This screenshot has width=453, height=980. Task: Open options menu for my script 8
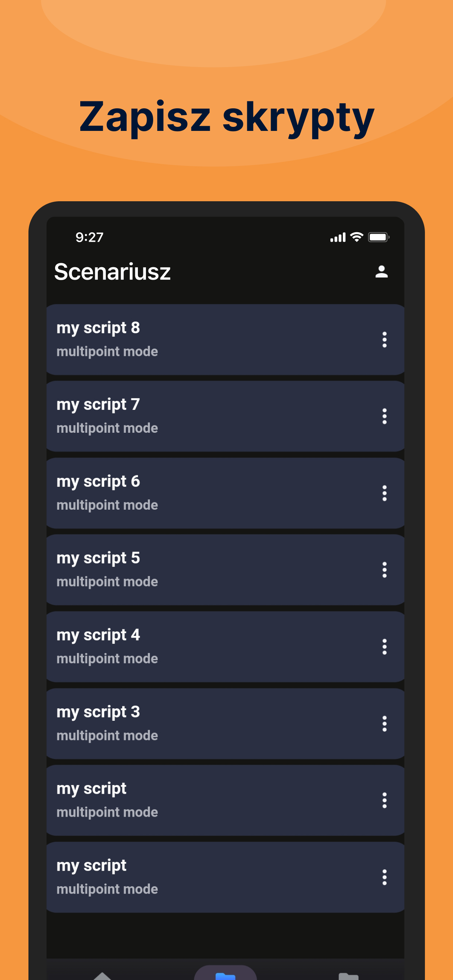[x=384, y=339]
